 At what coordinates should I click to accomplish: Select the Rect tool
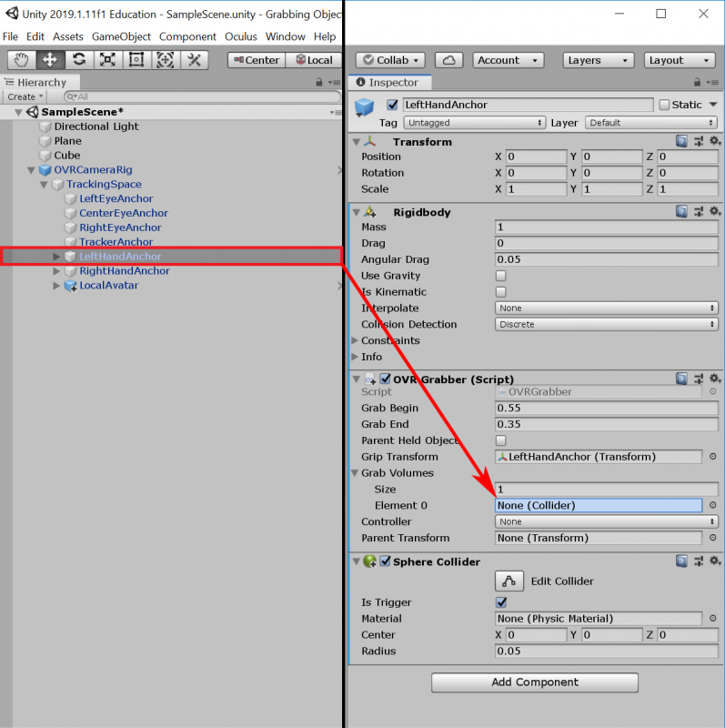[x=136, y=60]
